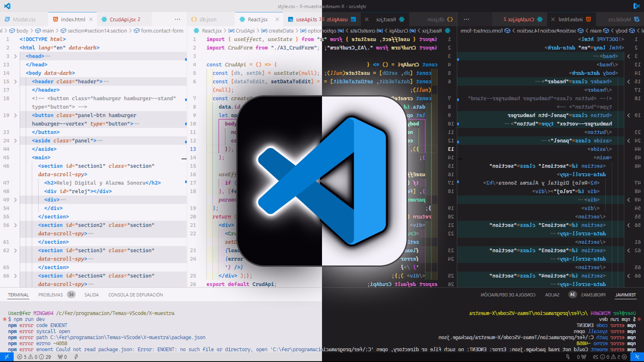Click the curly-braces icon on the light db.json tab

[x=194, y=19]
